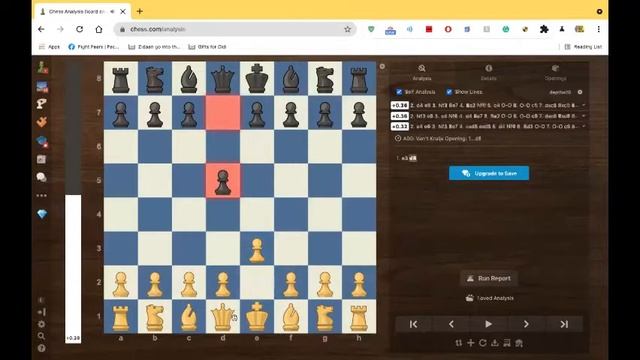Open a new browser tab

click(x=140, y=11)
